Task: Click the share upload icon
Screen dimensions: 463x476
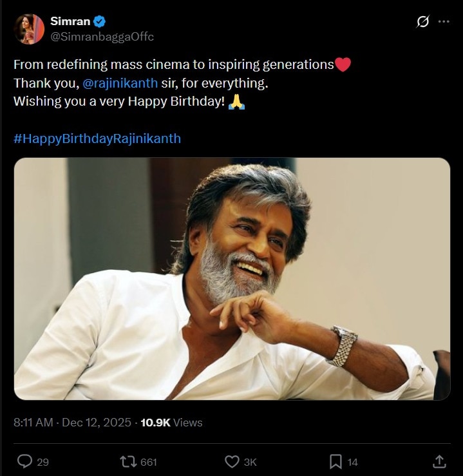Action: click(439, 461)
